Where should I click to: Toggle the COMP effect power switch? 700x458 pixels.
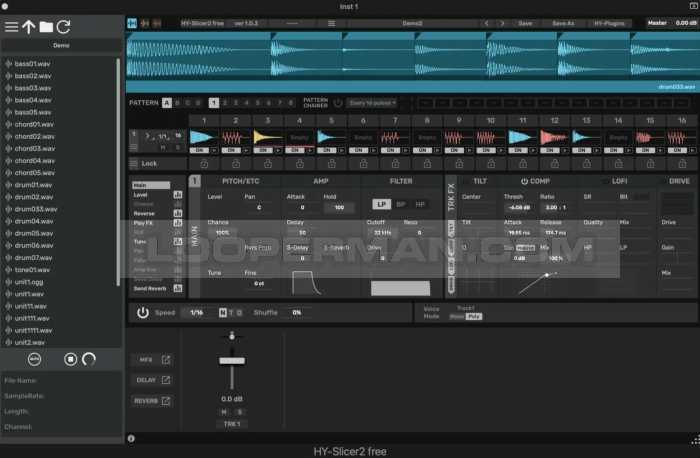pos(524,181)
